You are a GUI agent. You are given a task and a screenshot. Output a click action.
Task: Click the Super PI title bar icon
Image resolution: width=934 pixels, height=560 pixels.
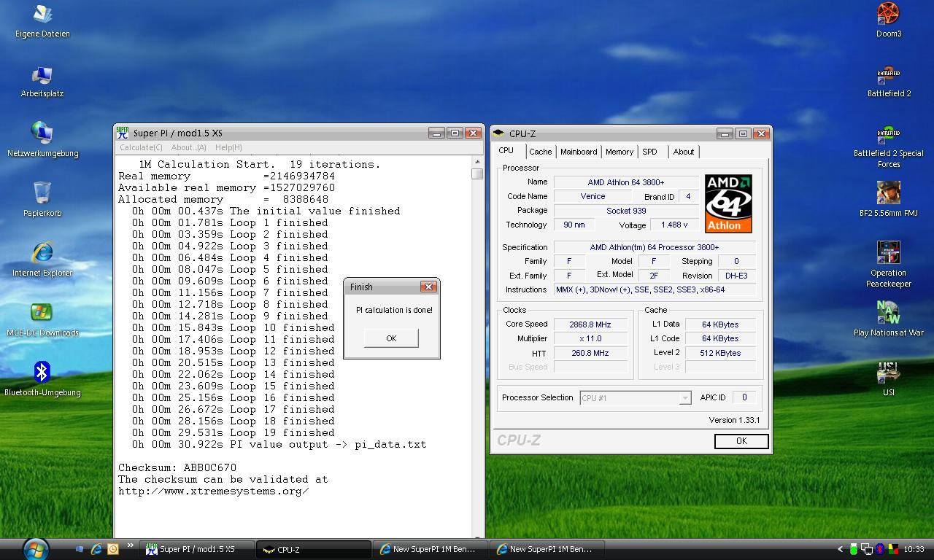click(123, 133)
